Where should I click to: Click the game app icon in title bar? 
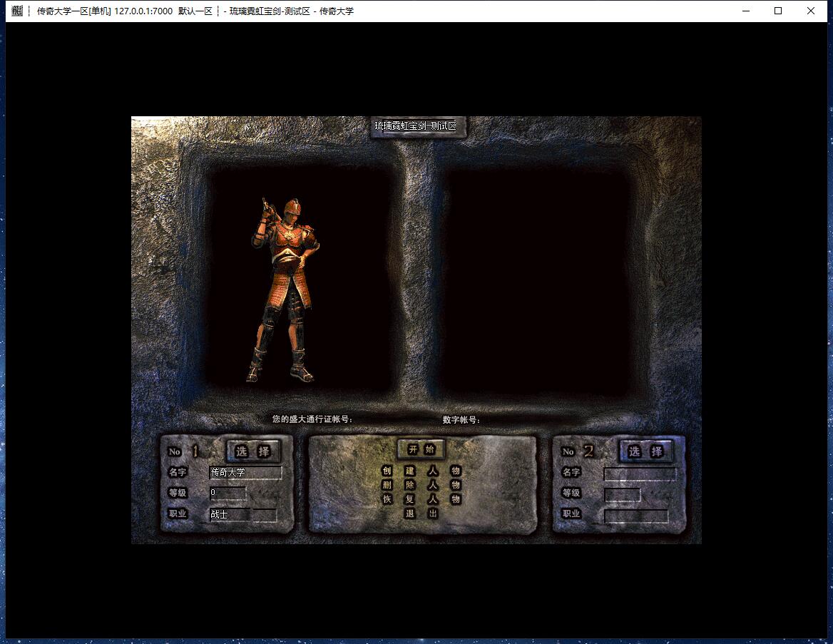click(x=17, y=11)
